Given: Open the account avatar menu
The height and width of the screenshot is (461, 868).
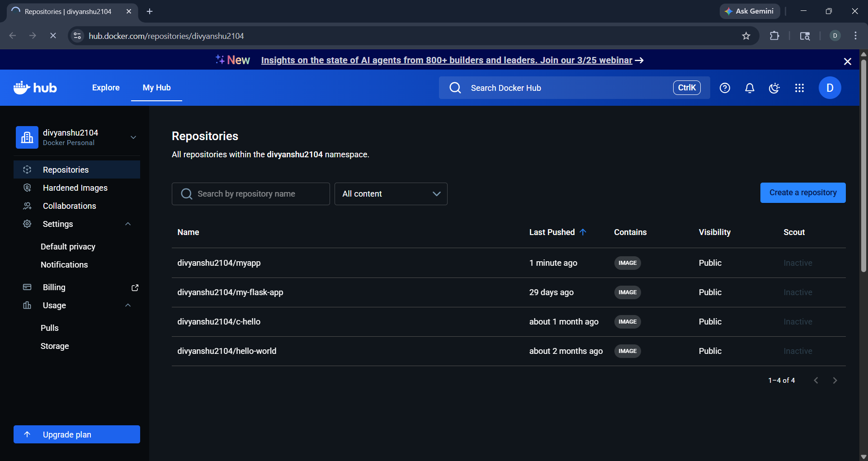Looking at the screenshot, I should click(830, 88).
